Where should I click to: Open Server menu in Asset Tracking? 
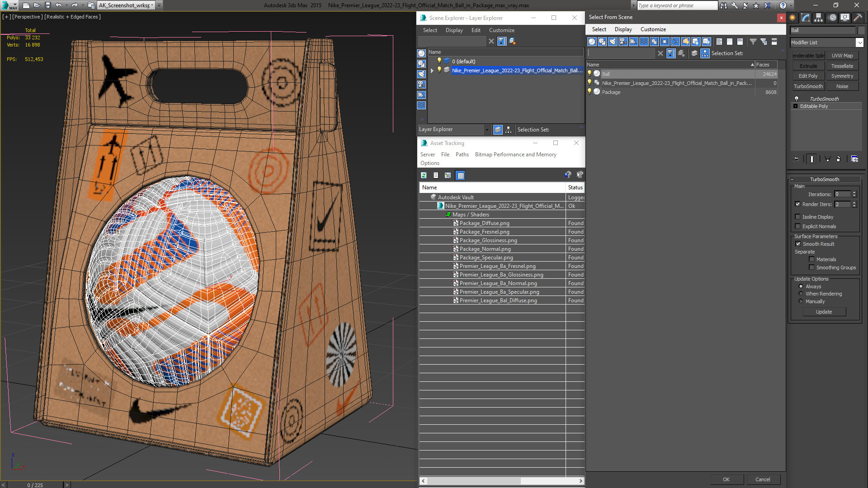tap(427, 155)
